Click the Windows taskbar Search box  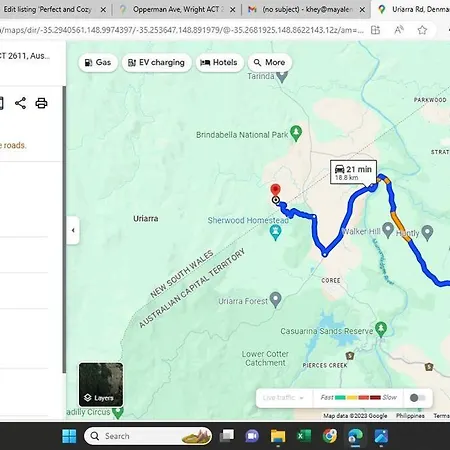(x=148, y=436)
